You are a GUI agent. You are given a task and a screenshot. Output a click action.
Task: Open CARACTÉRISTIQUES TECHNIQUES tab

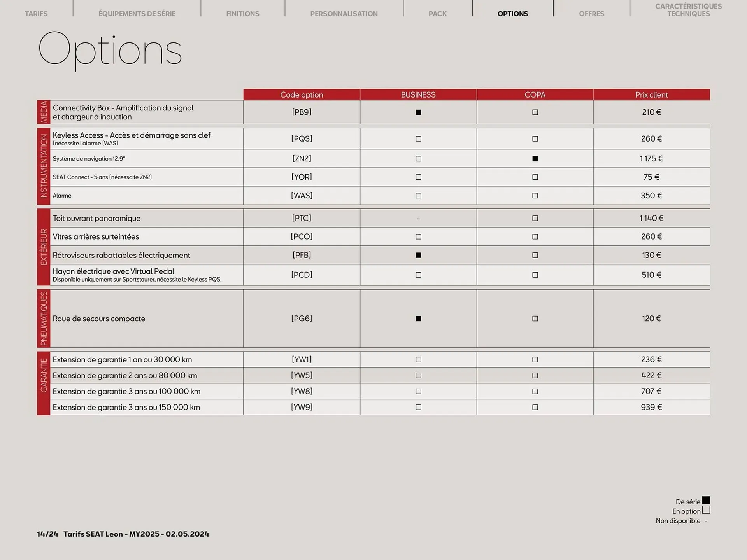pos(689,10)
